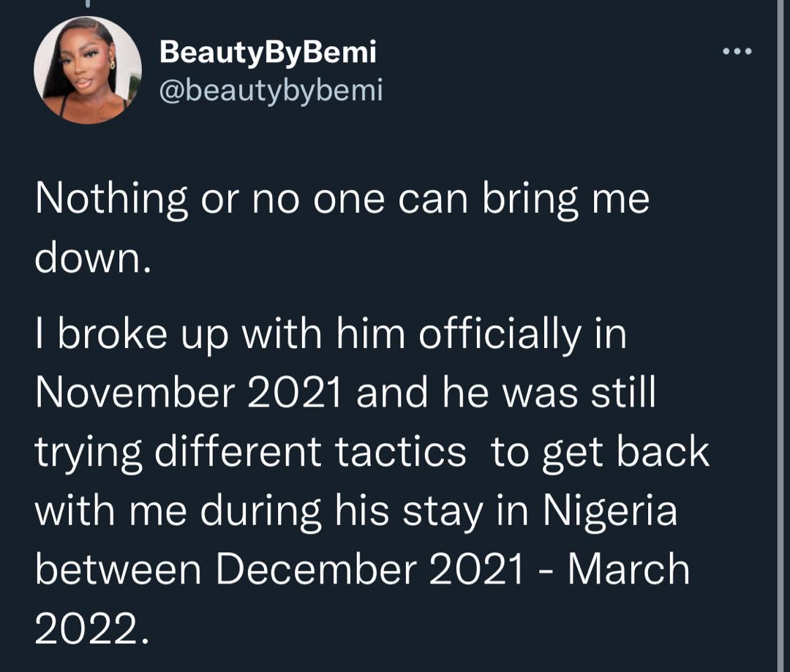
Task: Click the phrase "to get back"
Action: point(600,453)
